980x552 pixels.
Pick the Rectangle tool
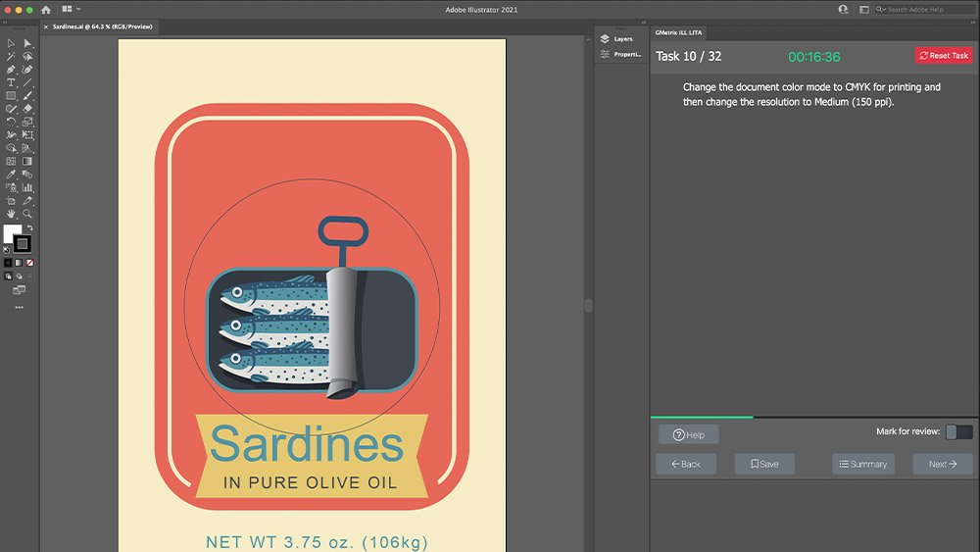click(11, 96)
